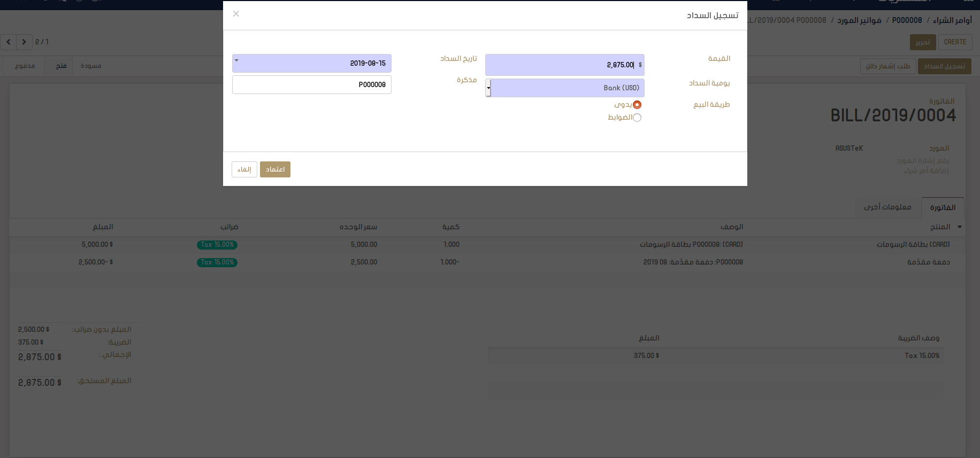
Task: Click the first Tax 15.00% tag
Action: coord(217,245)
